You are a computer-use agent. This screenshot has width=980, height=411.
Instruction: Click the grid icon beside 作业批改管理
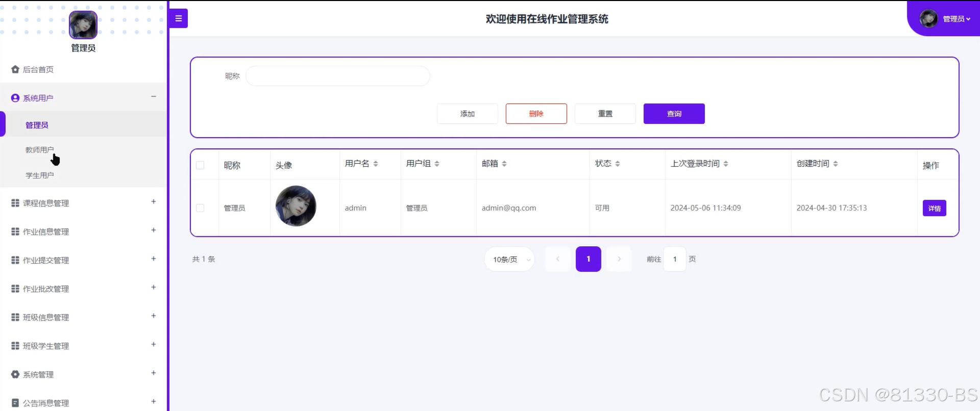(15, 289)
